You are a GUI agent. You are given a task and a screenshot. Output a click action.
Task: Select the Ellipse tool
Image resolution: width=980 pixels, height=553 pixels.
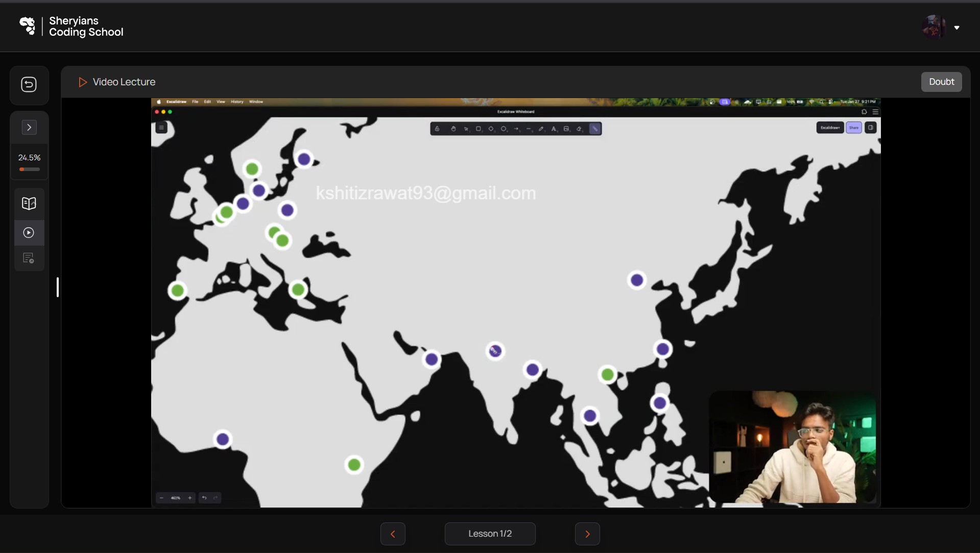click(504, 129)
